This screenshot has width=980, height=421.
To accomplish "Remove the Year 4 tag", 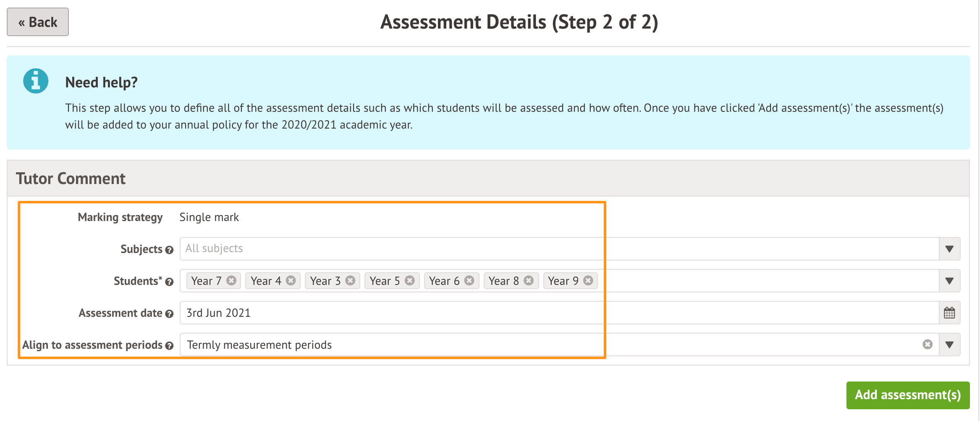I will click(x=291, y=280).
